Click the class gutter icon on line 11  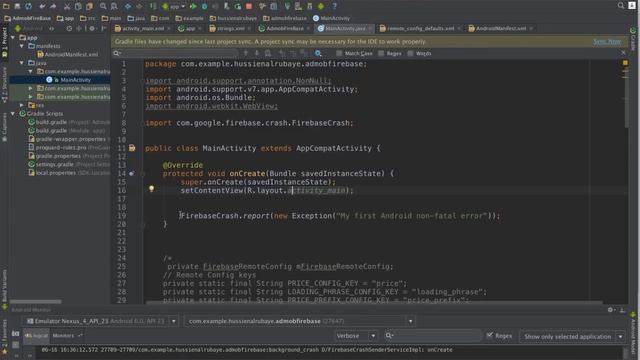coord(132,148)
